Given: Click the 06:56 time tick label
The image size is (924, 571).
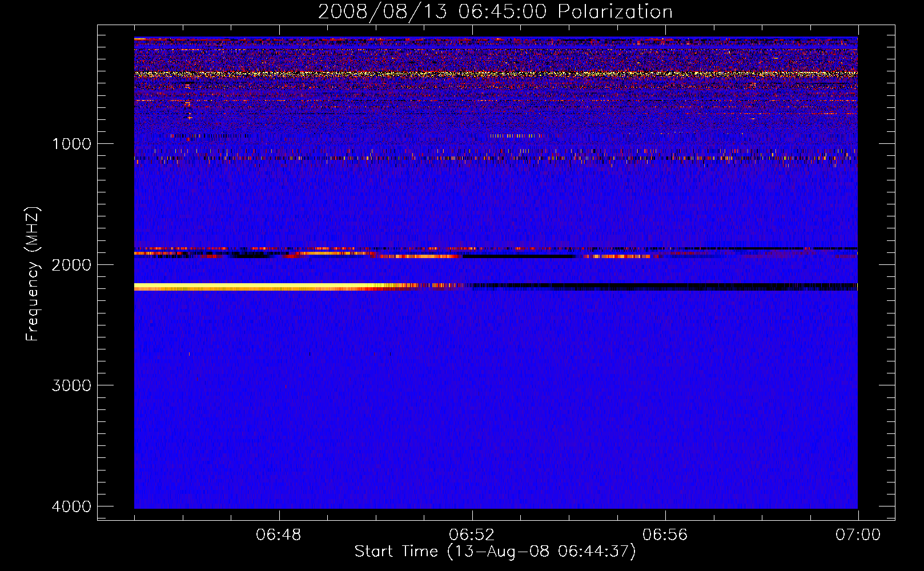Looking at the screenshot, I should tap(665, 535).
